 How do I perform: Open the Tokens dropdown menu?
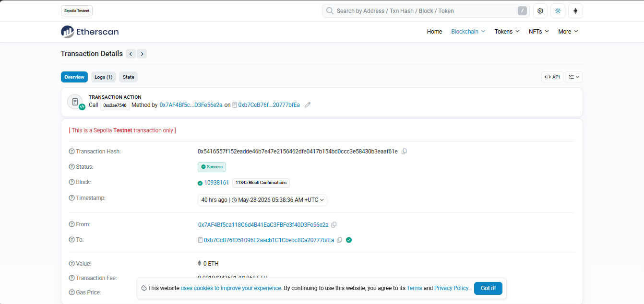click(507, 32)
